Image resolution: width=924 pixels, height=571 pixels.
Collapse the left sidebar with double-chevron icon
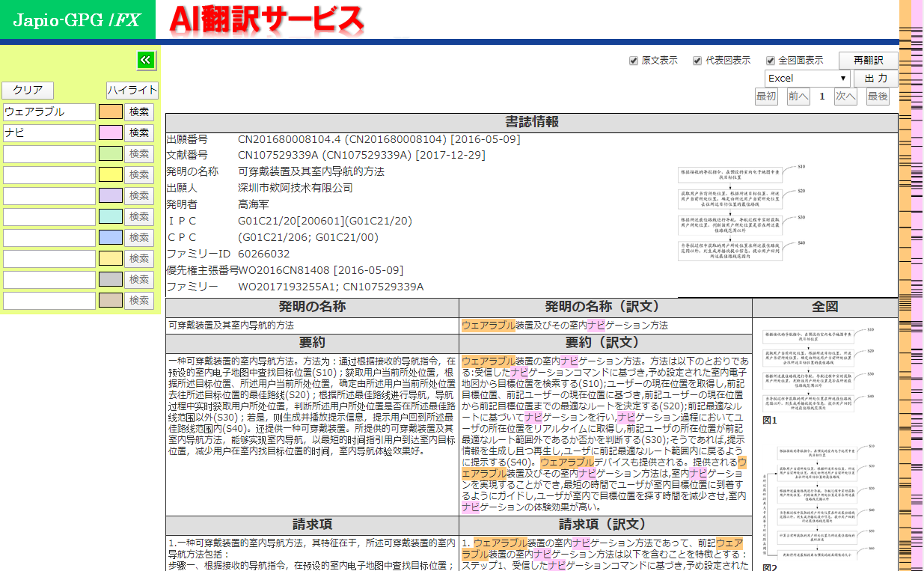146,60
